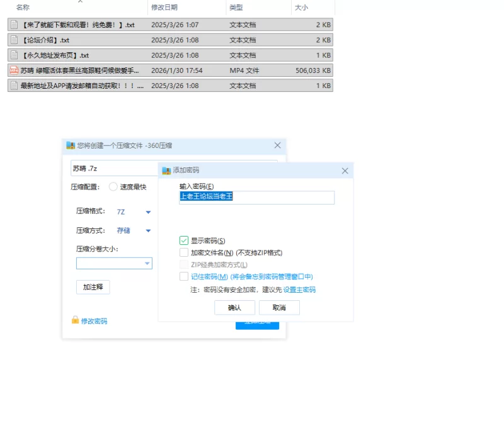Click the 压缩配置 label
The width and height of the screenshot is (504, 421).
85,187
